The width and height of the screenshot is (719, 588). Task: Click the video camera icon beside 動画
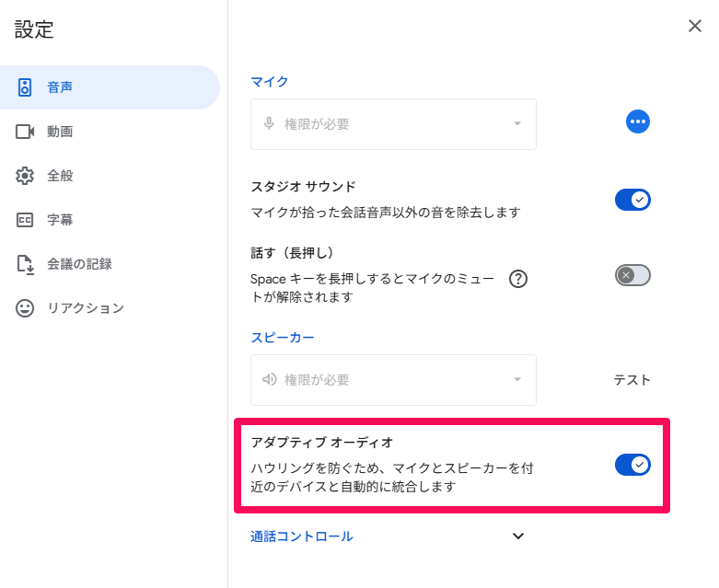[x=25, y=132]
